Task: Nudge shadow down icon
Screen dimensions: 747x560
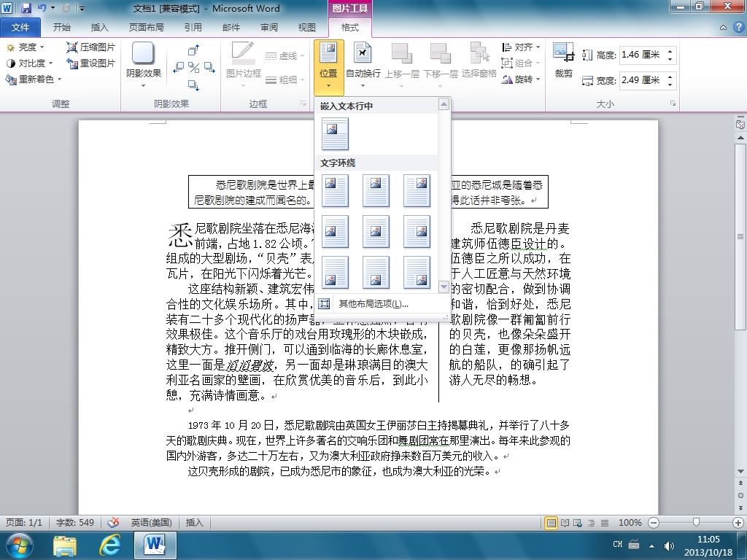Action: coord(193,85)
